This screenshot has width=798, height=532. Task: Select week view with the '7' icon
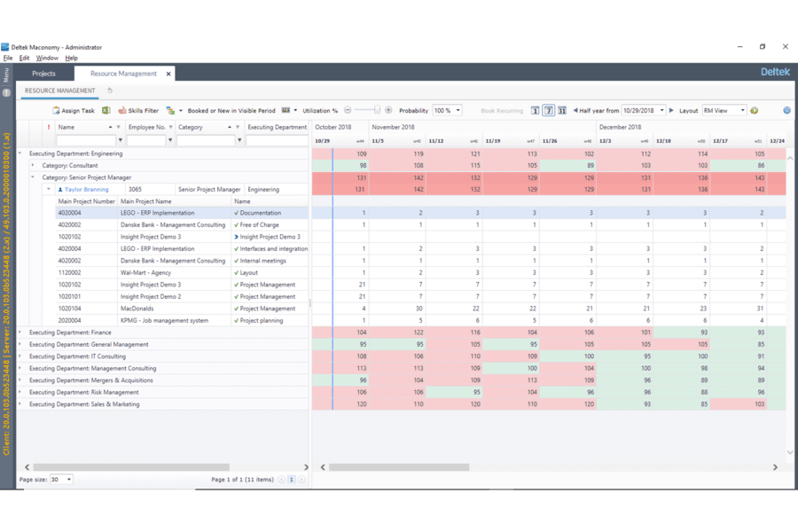coord(548,111)
